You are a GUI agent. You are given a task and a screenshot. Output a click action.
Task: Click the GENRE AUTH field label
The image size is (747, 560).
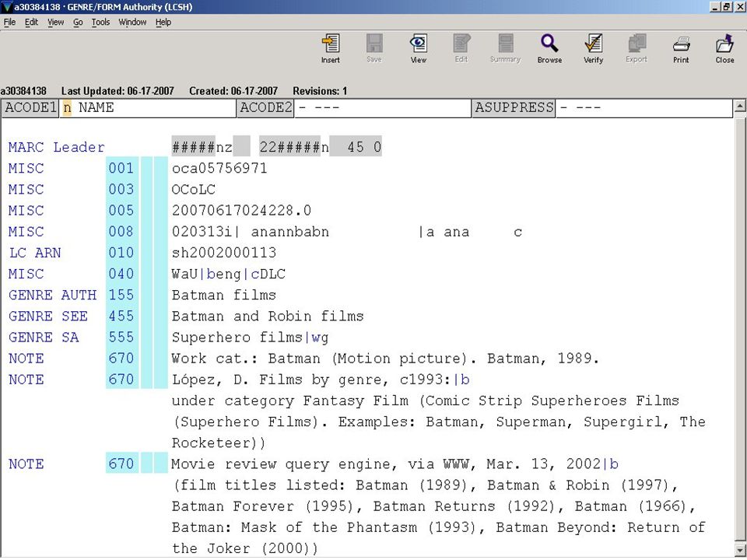point(52,295)
